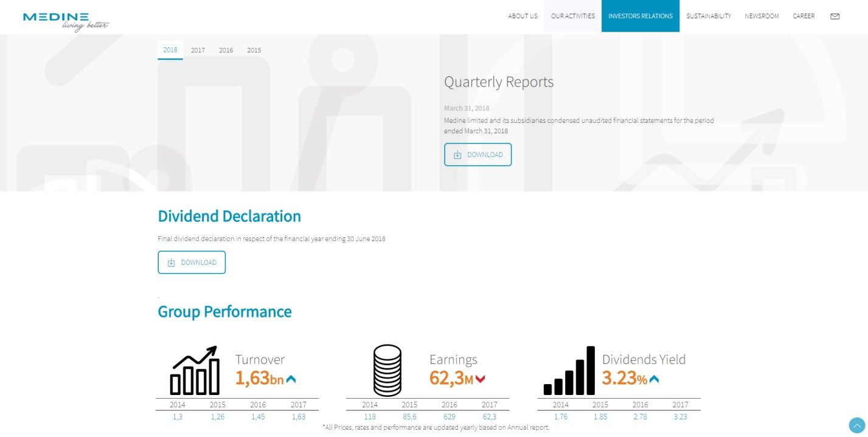Download the Quarterly Report for March 2018

click(477, 155)
